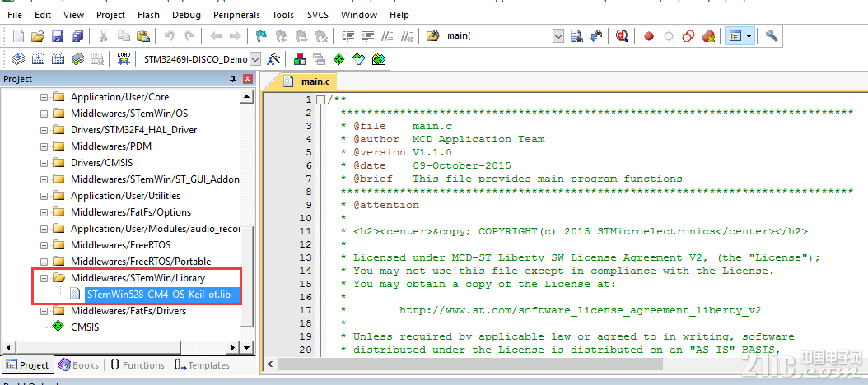Click Batch Build stacked layers icon
Viewport: 868px width, 385px height.
[77, 58]
